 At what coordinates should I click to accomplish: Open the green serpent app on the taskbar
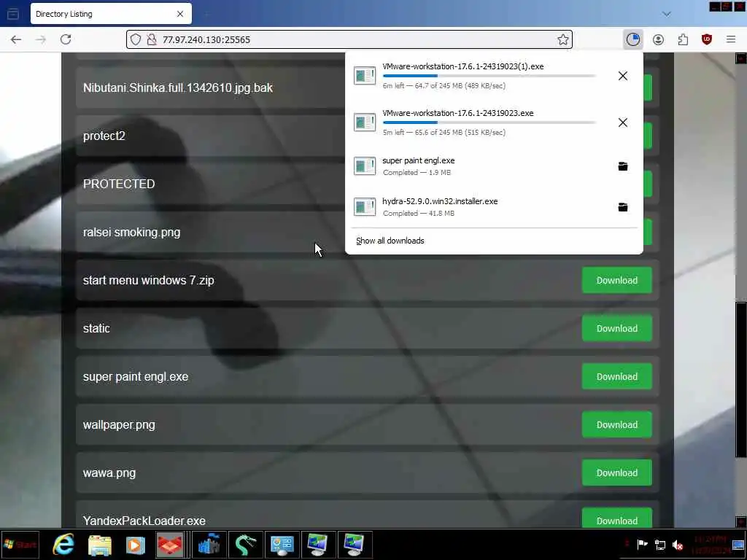pos(245,545)
